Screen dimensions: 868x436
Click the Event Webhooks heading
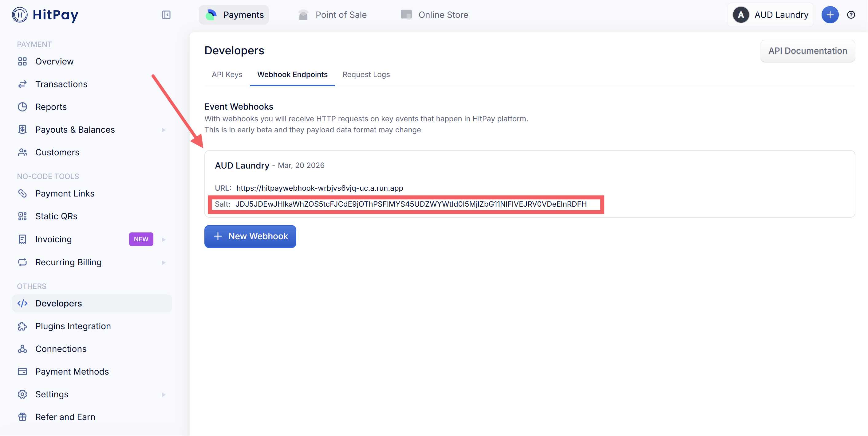[239, 107]
